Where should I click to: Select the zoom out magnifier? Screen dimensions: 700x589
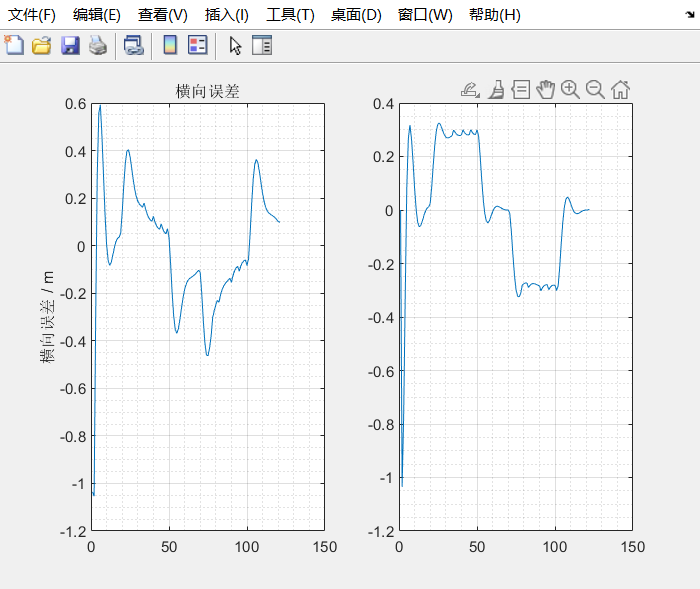(595, 90)
